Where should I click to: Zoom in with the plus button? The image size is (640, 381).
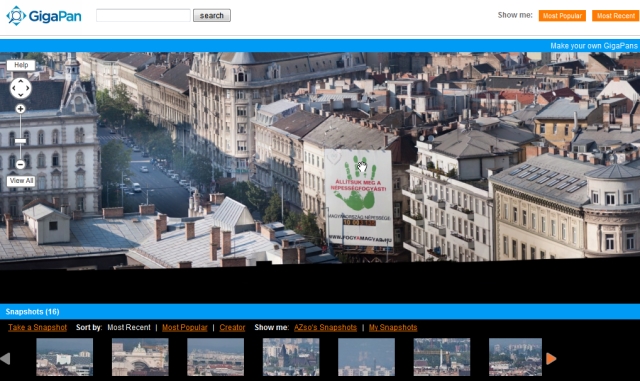(x=20, y=109)
